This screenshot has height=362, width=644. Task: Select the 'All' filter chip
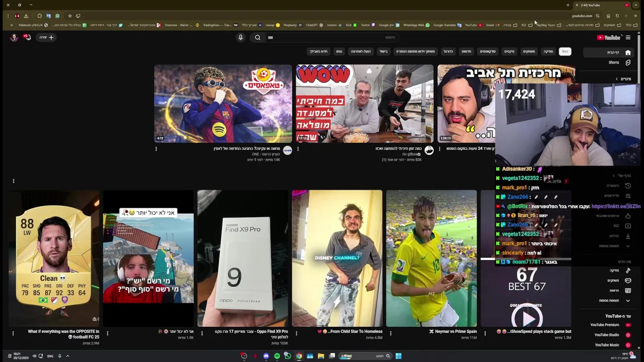click(565, 51)
